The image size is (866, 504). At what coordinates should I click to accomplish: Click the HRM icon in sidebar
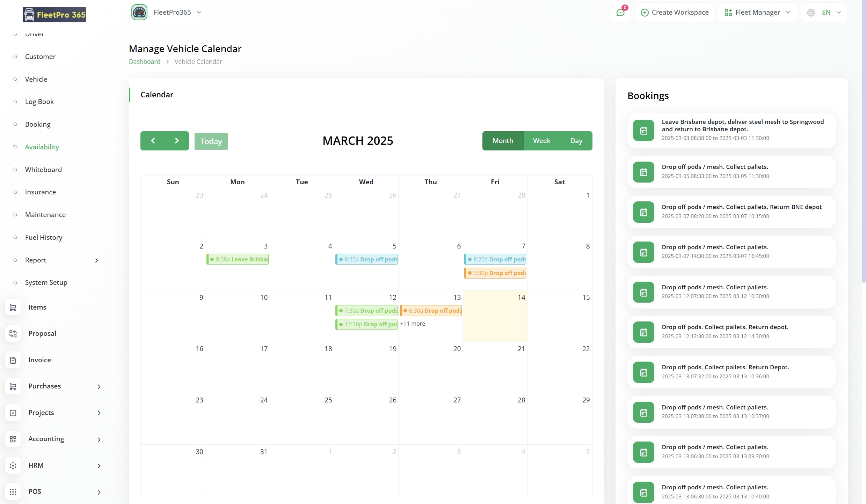(x=13, y=466)
